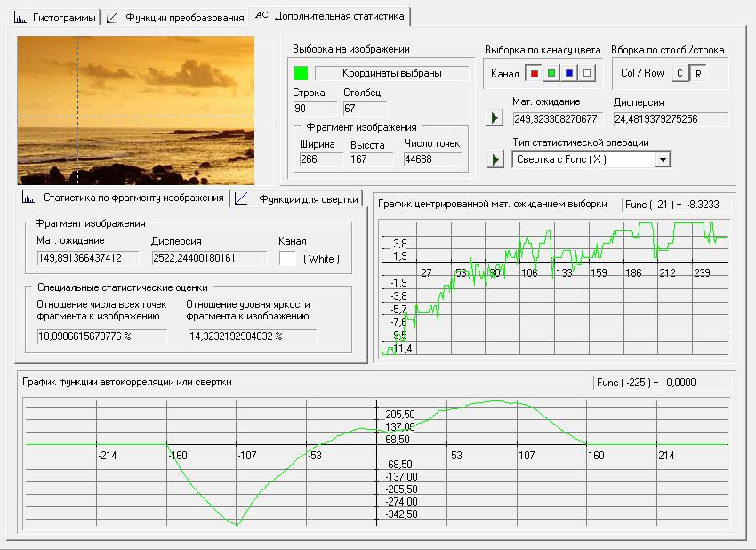Click the Строка input field

click(315, 109)
